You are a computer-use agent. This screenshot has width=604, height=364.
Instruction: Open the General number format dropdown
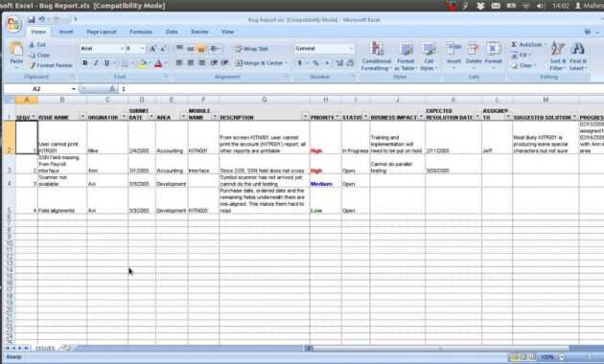pos(351,49)
